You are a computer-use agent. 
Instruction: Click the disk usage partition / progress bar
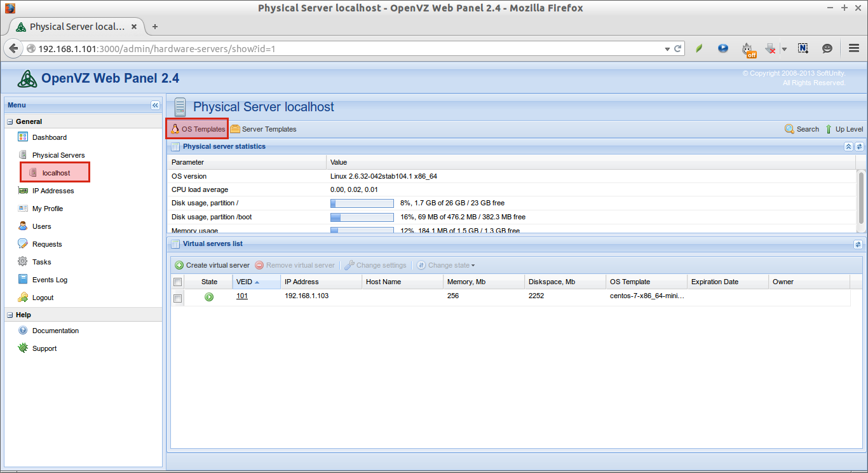(362, 203)
